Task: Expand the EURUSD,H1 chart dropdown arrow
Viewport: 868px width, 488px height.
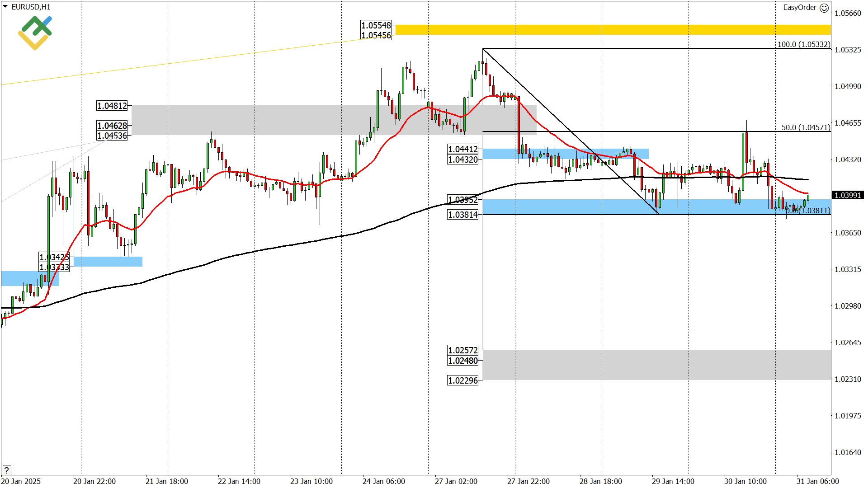Action: click(x=5, y=6)
